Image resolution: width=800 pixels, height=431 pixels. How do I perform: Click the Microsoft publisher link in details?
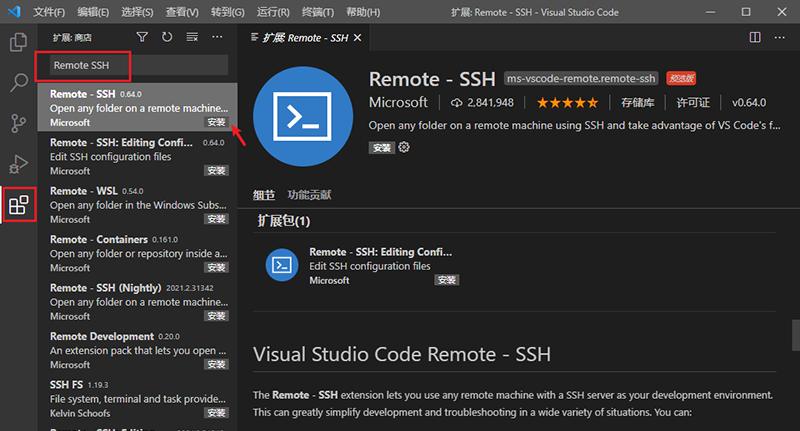[x=398, y=103]
